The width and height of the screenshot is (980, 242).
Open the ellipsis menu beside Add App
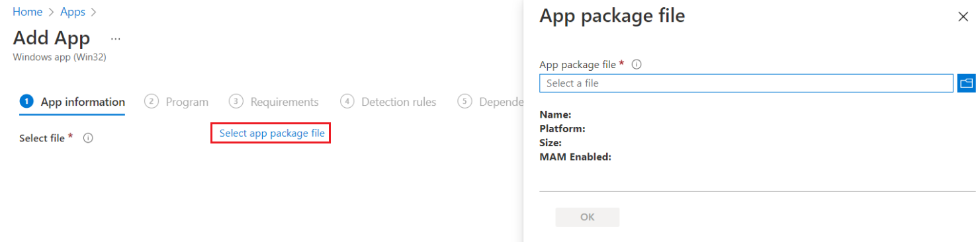pos(116,38)
